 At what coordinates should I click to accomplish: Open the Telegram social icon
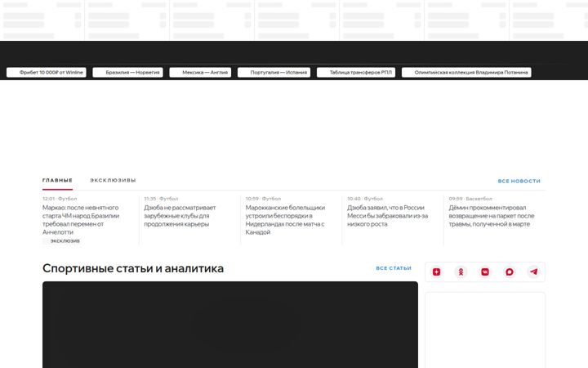click(x=533, y=272)
